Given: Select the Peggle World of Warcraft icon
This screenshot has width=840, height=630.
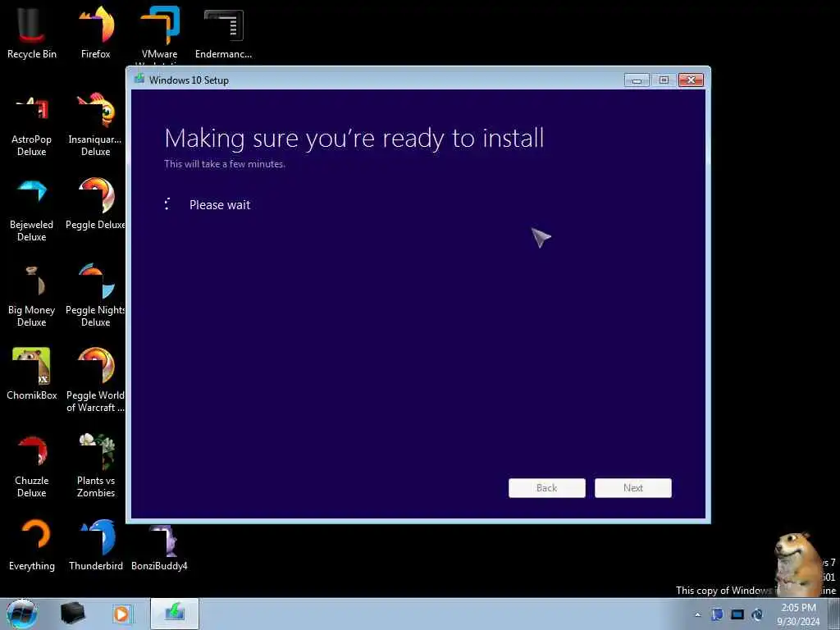Looking at the screenshot, I should (96, 380).
